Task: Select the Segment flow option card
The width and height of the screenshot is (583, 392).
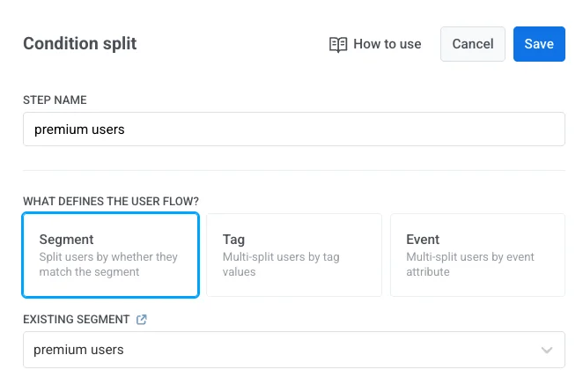Action: tap(111, 255)
